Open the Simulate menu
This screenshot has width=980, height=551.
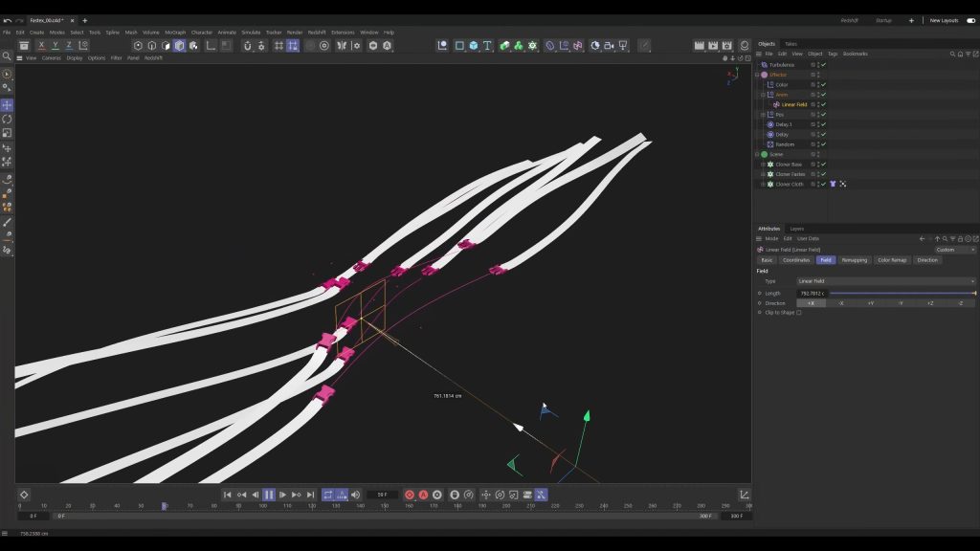click(x=251, y=33)
